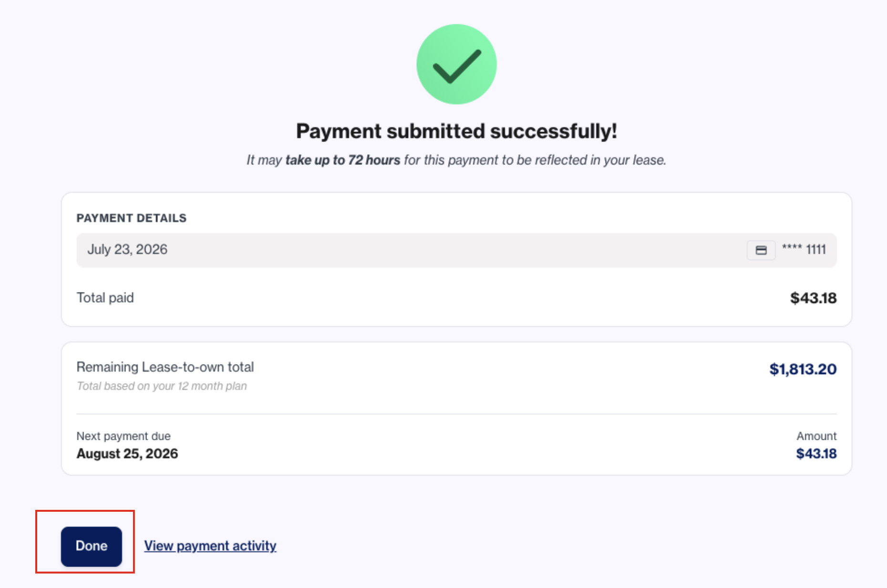Click the Done button
Viewport: 887px width, 588px height.
[x=91, y=546]
